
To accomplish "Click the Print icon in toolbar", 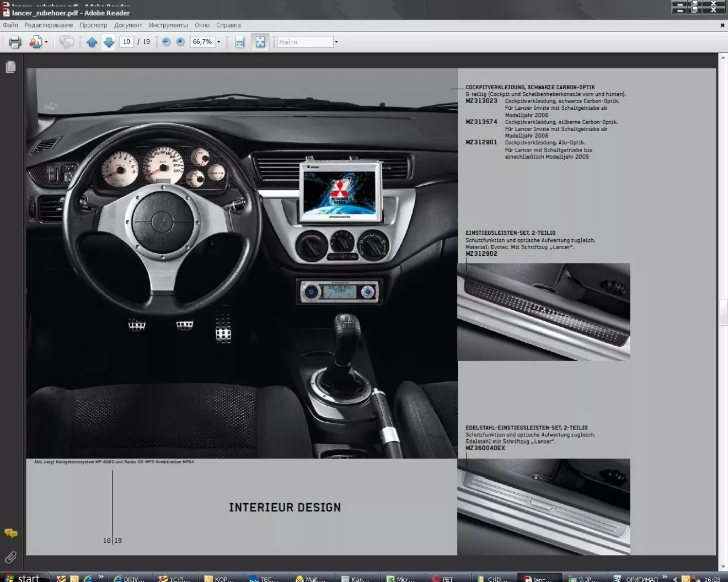I will pos(15,42).
